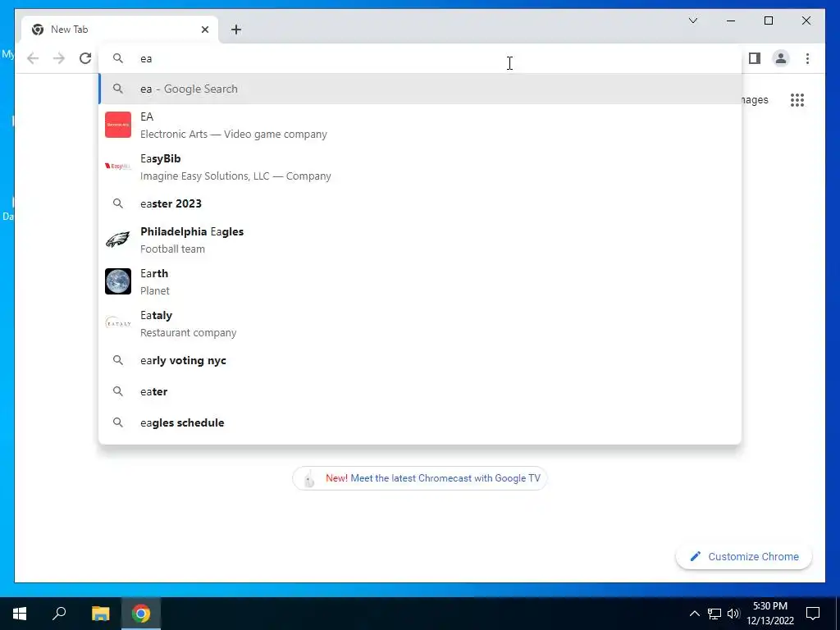
Task: Click the Electronic Arts red logo thumbnail
Action: (118, 125)
